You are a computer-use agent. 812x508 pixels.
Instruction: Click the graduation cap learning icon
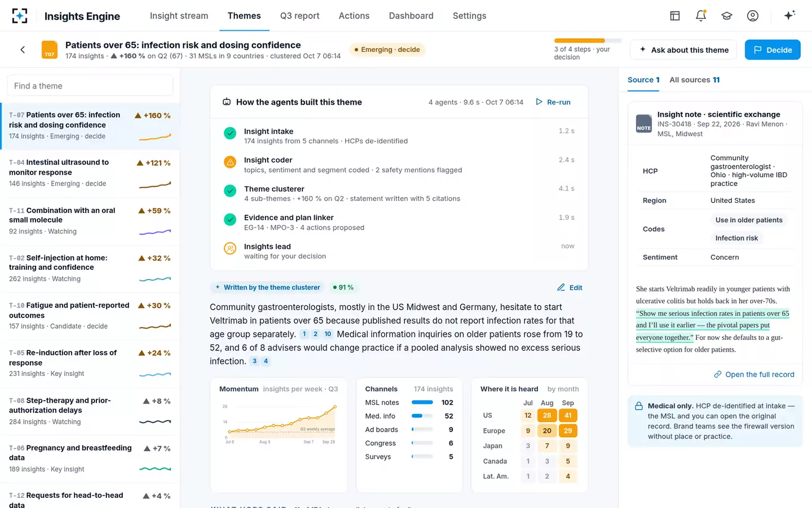pos(727,16)
